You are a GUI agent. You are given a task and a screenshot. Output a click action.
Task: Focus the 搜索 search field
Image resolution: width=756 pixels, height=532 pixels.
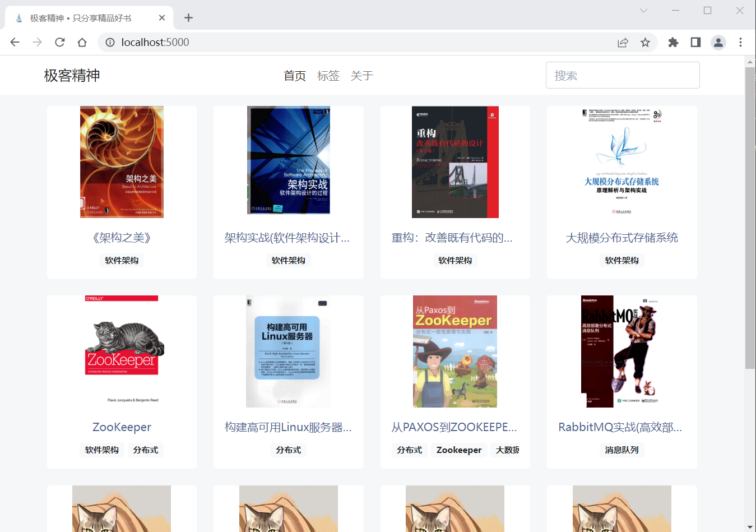pos(623,75)
